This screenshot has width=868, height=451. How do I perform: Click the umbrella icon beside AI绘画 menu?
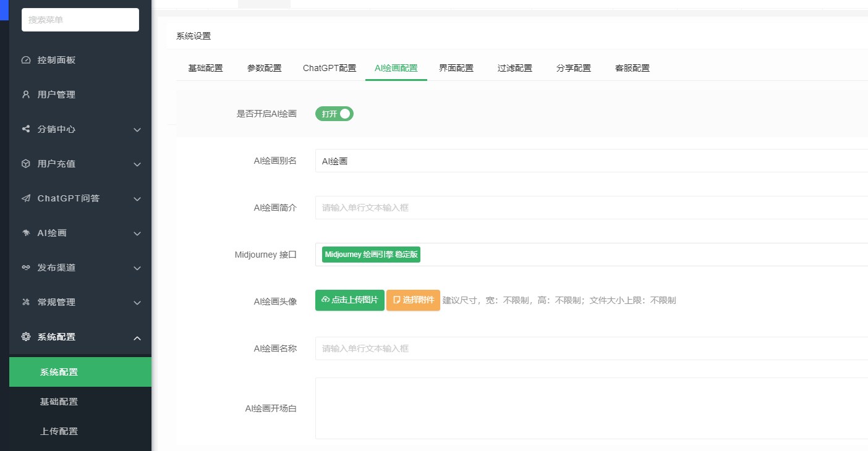coord(26,234)
